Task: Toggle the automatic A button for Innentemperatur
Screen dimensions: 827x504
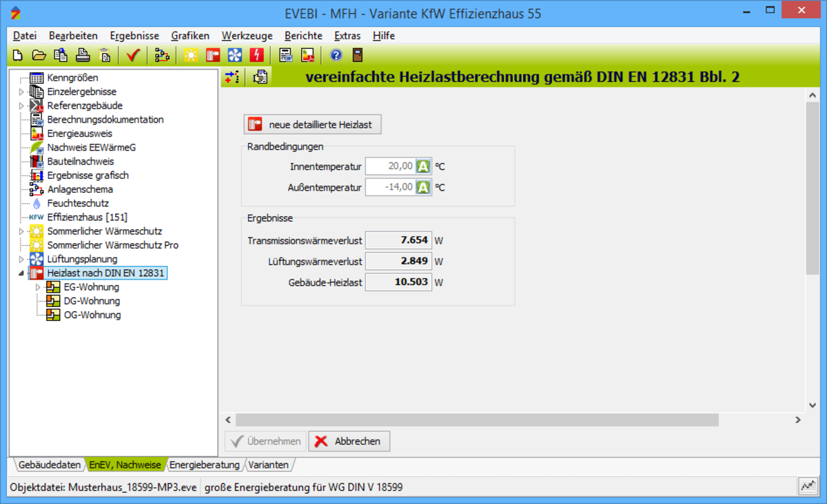Action: pyautogui.click(x=424, y=166)
